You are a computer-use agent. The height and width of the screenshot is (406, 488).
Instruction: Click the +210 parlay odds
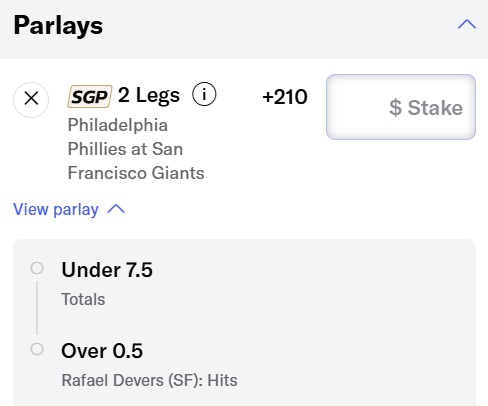[x=285, y=97]
